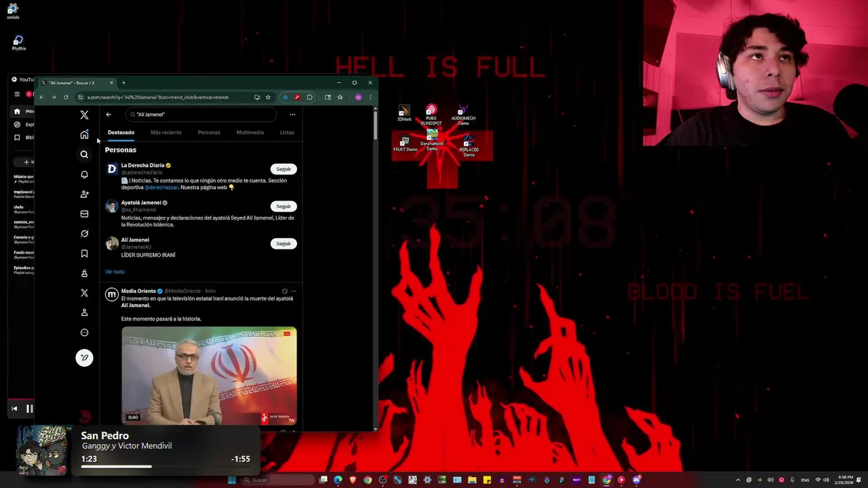The image size is (868, 488).
Task: Open a new Chrome tab with plus
Action: [123, 83]
